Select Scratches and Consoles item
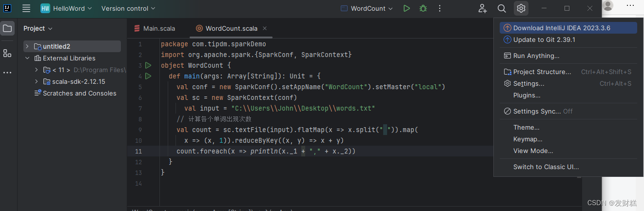Screen dimensions: 644x211 coord(79,93)
